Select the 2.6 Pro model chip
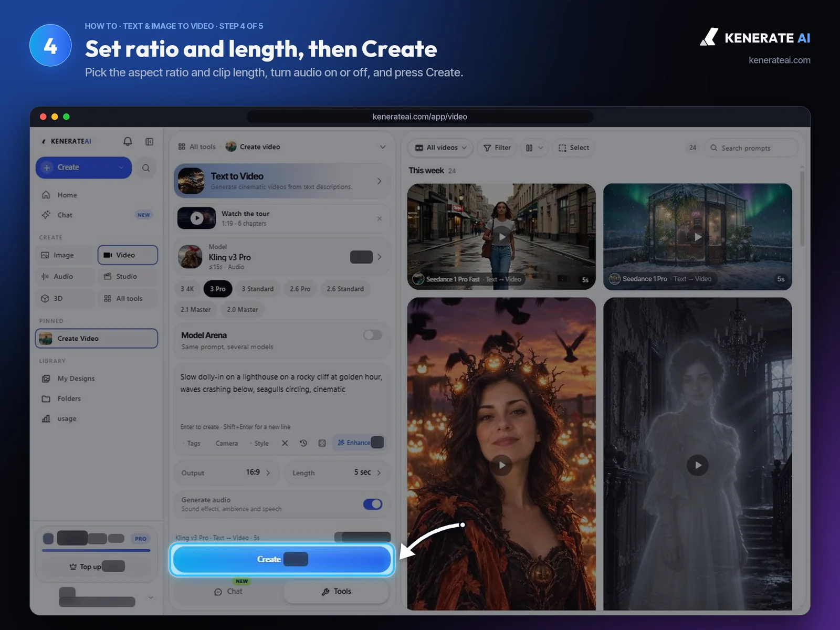Screen dimensions: 840x630 tap(300, 289)
